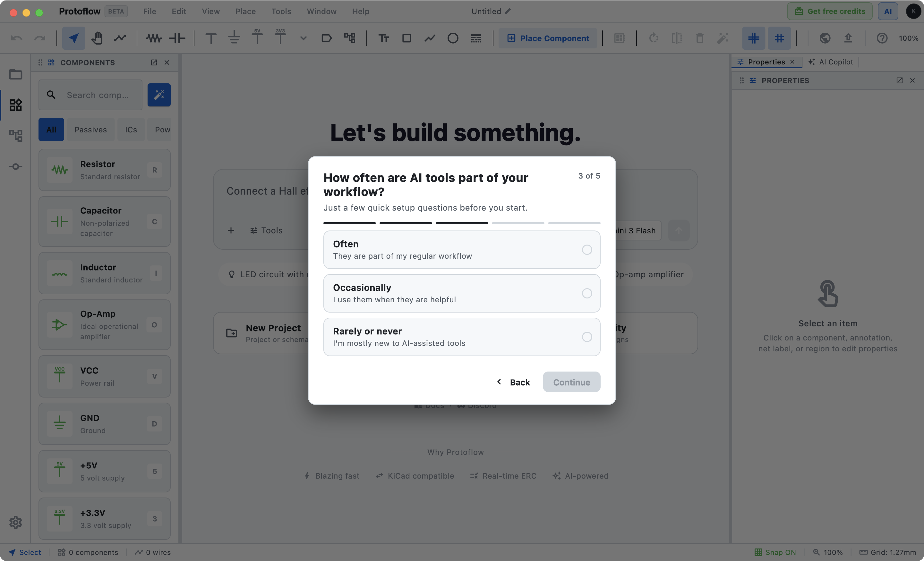Image resolution: width=924 pixels, height=561 pixels.
Task: Select the arrow pointer tool in toolbar
Action: tap(73, 38)
